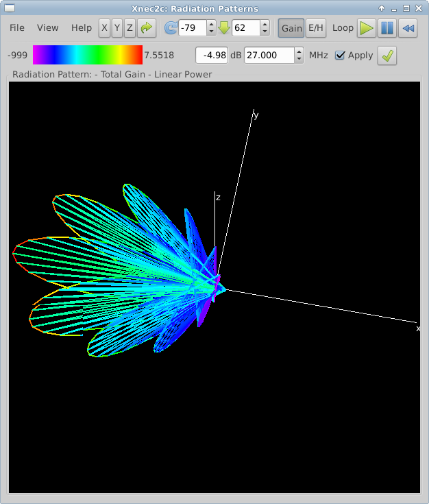
Task: Close the Radiation Patterns window
Action: pos(419,8)
